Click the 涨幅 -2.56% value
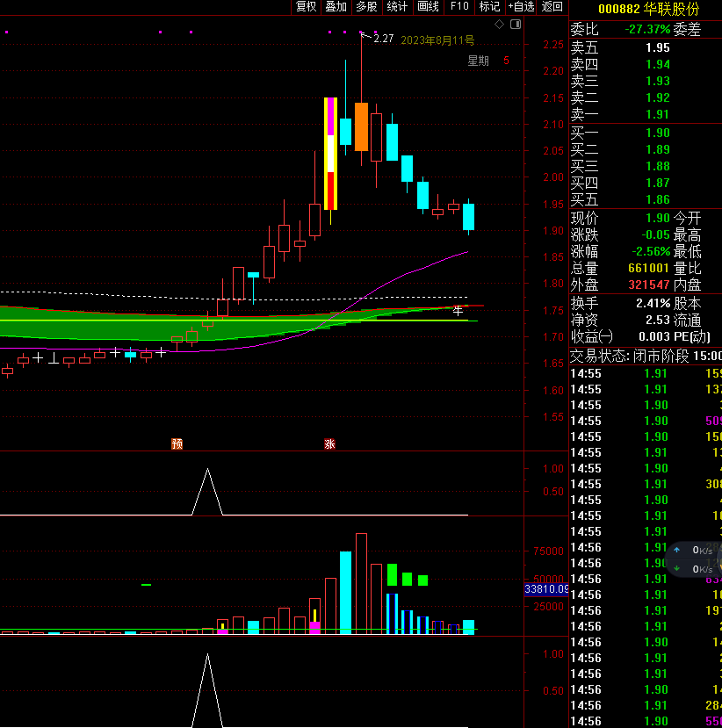 point(651,252)
